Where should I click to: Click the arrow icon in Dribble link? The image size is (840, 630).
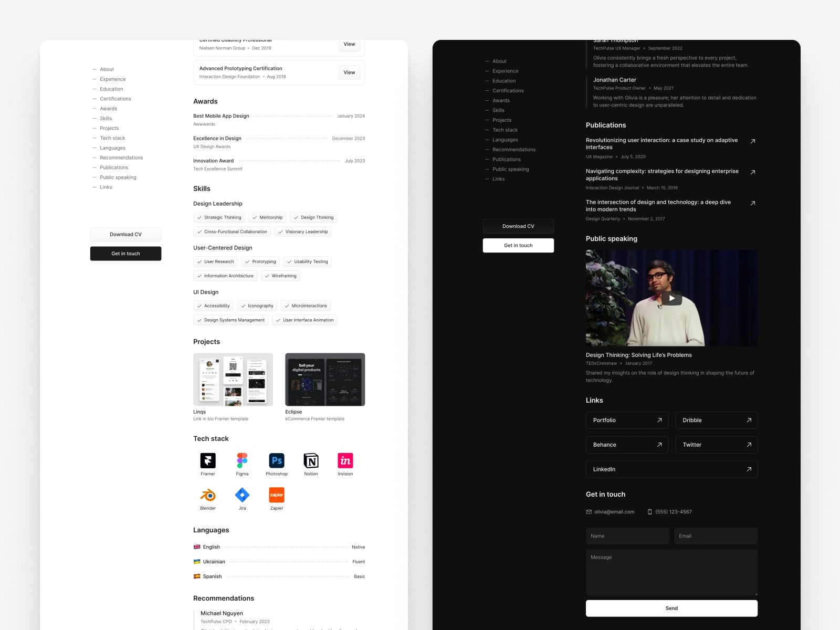coord(749,420)
